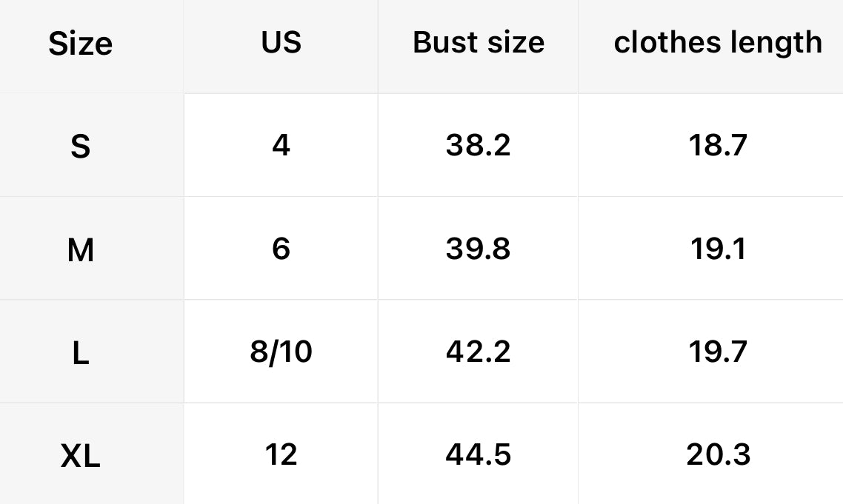Image resolution: width=843 pixels, height=504 pixels.
Task: Select the 20.3 clothes length value
Action: pyautogui.click(x=717, y=454)
